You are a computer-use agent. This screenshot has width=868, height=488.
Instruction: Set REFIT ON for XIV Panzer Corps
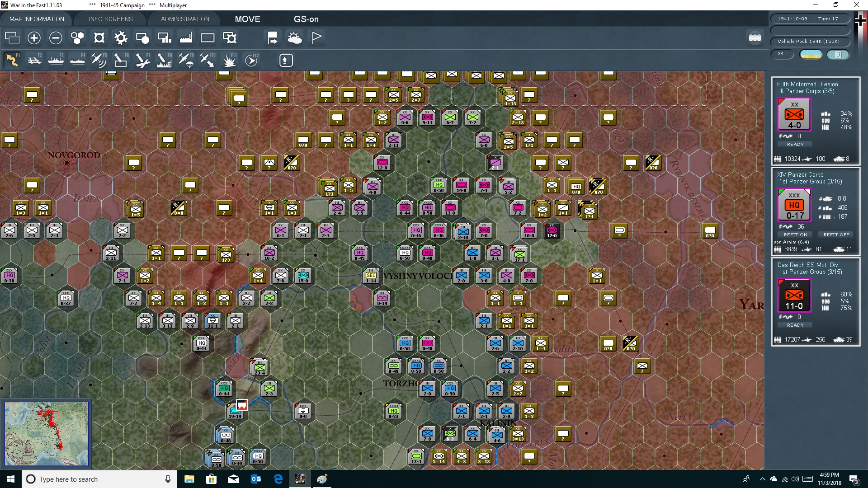[795, 235]
